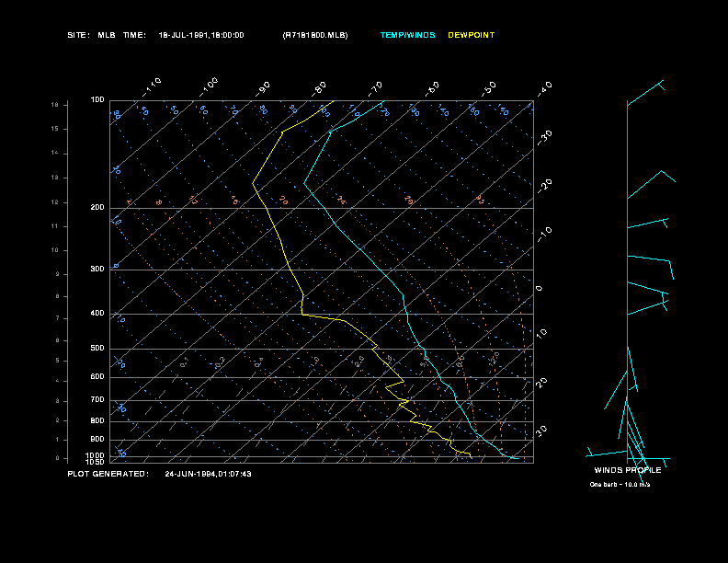Viewport: 728px width, 563px height.
Task: Click the -40 isotherm label at corner
Action: click(x=544, y=89)
